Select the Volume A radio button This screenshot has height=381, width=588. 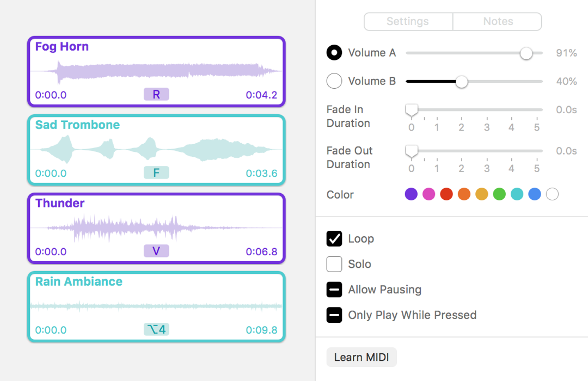334,53
